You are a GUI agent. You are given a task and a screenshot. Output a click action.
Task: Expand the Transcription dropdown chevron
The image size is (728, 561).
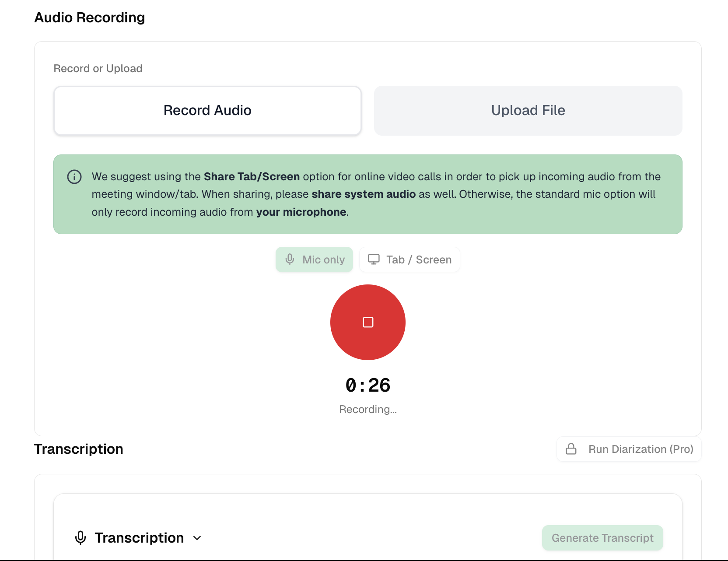pyautogui.click(x=197, y=538)
